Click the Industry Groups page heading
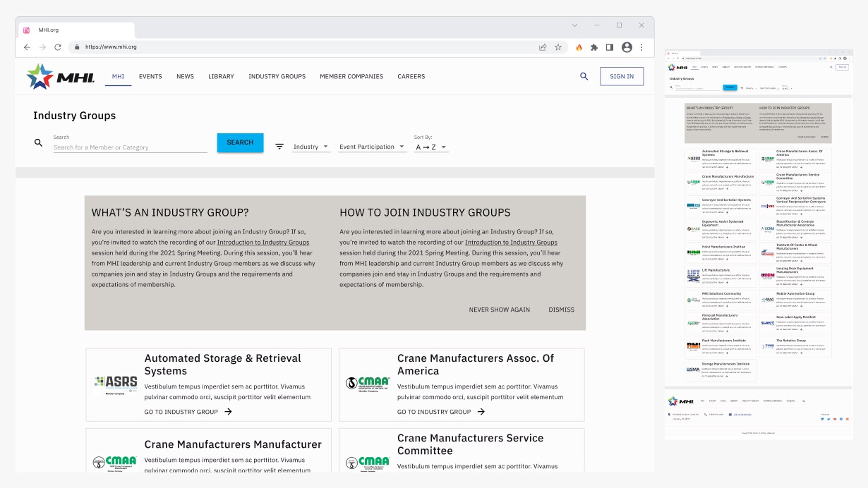 (x=74, y=116)
